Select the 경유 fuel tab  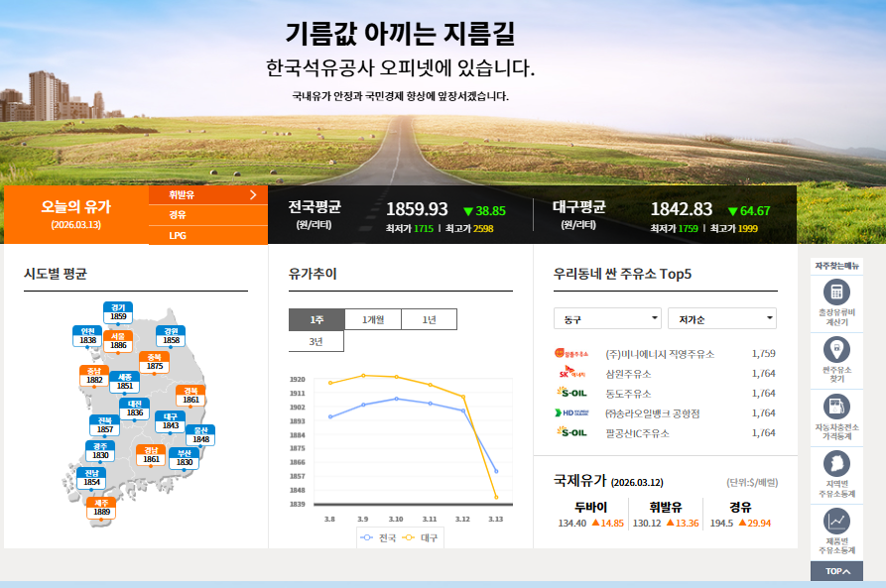coord(208,215)
